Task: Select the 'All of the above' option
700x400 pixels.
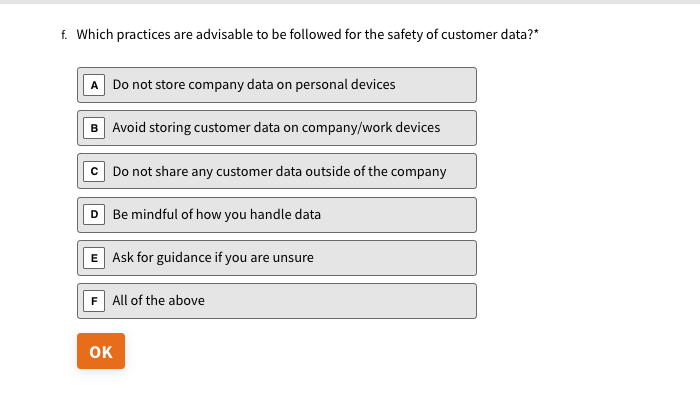Action: 277,301
